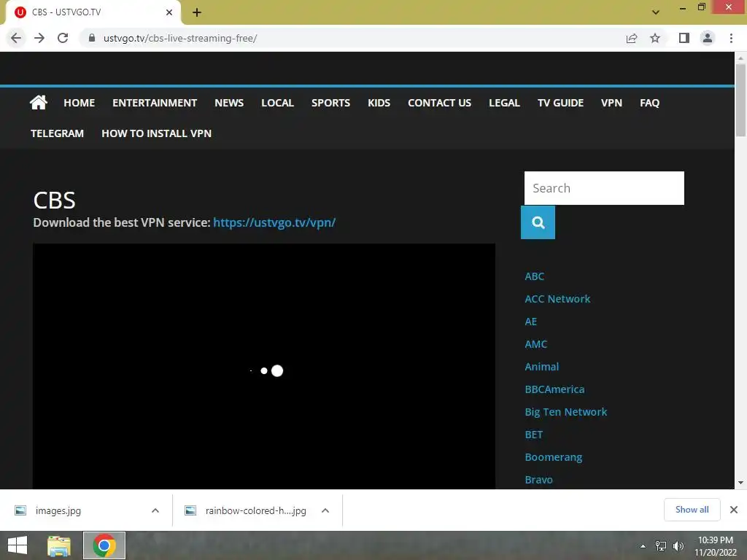
Task: Expand options for images.jpg download
Action: (155, 510)
